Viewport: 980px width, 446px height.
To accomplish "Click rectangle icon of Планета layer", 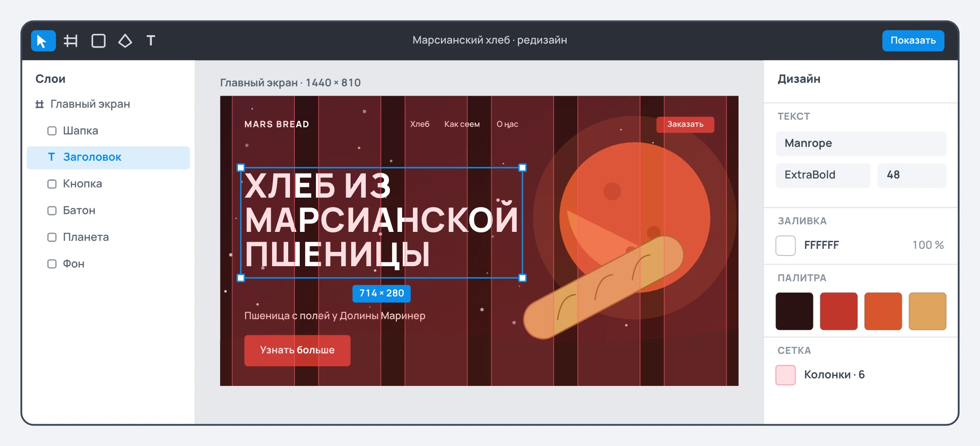I will tap(52, 237).
